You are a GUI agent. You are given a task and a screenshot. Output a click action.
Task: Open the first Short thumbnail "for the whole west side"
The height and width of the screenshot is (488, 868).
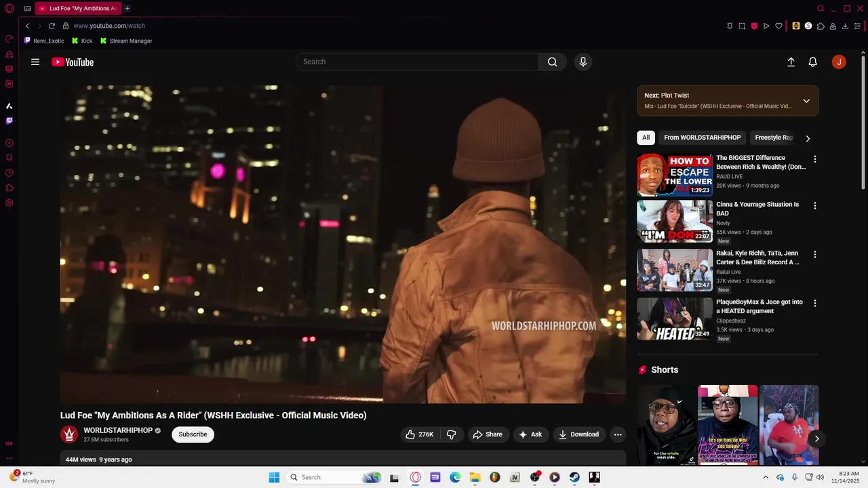pos(667,425)
